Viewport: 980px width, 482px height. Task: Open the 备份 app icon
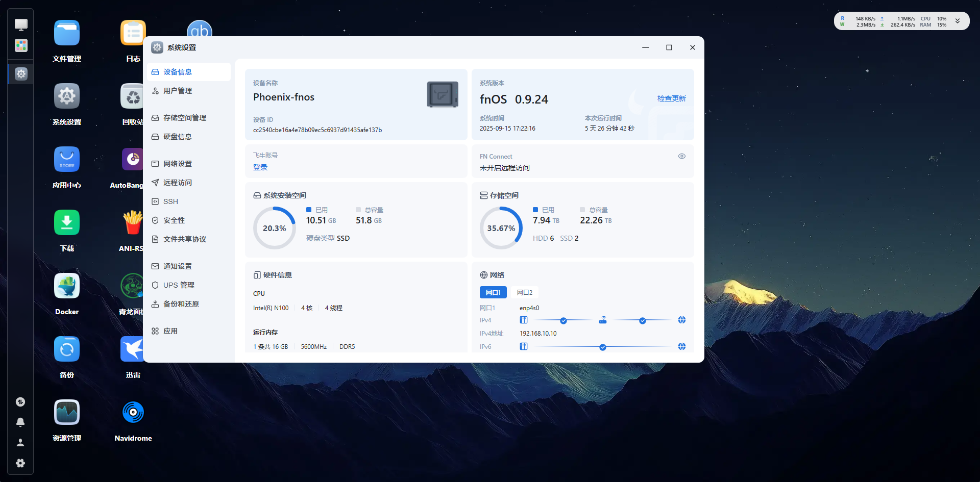pyautogui.click(x=67, y=349)
